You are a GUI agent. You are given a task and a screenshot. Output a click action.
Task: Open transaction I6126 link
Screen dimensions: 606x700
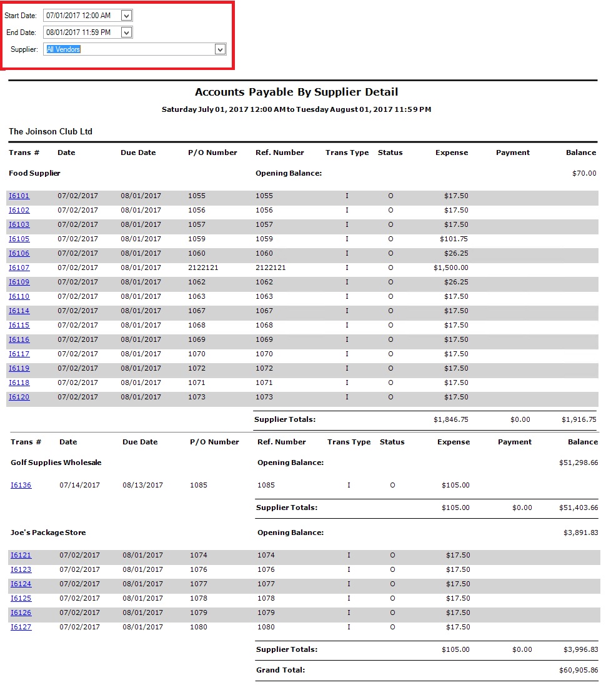[x=21, y=613]
